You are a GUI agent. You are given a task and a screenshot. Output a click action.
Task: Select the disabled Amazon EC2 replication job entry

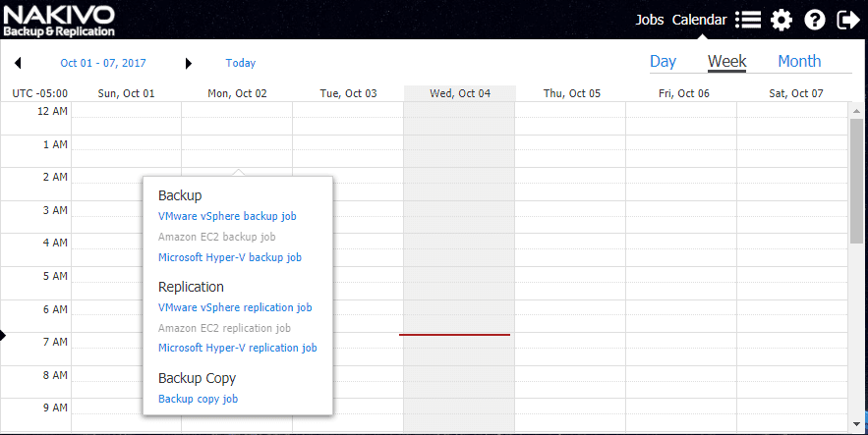tap(224, 328)
